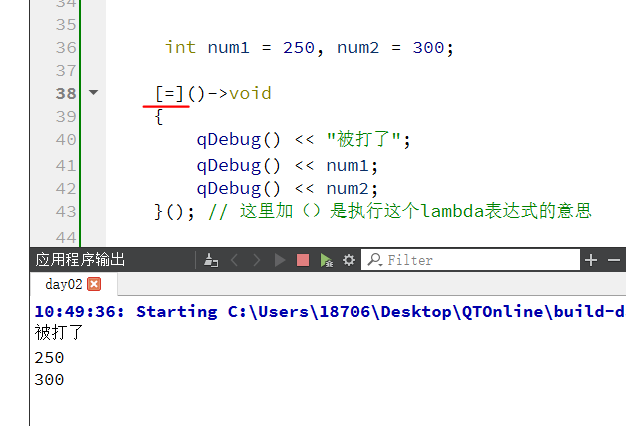Click the '10:49:36: Starting' output line

[x=330, y=312]
